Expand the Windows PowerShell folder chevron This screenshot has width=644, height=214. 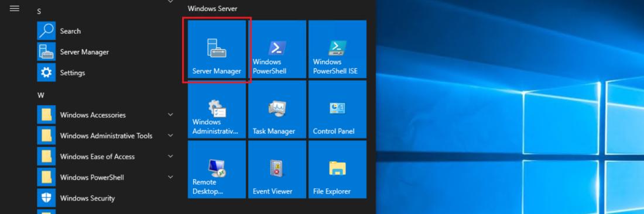[x=170, y=177]
